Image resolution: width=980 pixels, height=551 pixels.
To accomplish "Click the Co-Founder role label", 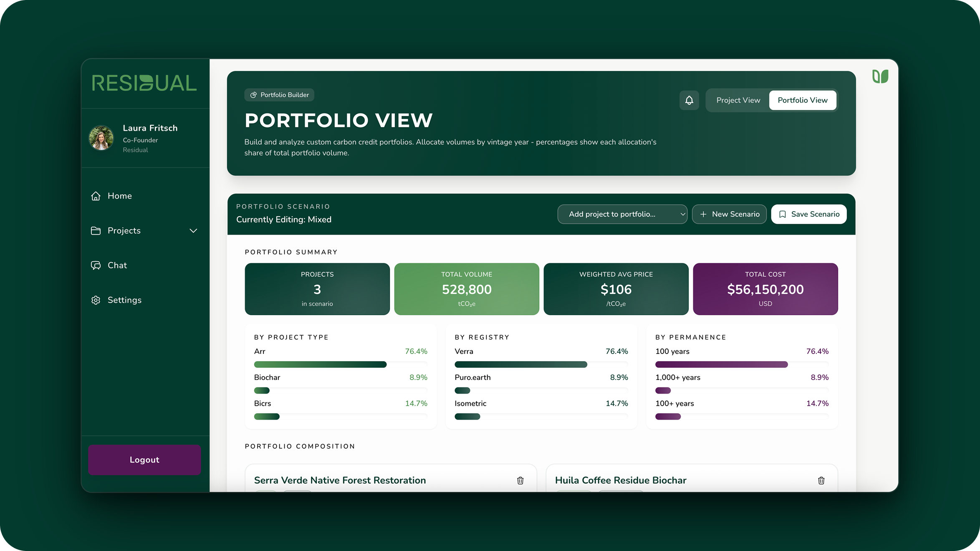I will pos(140,140).
